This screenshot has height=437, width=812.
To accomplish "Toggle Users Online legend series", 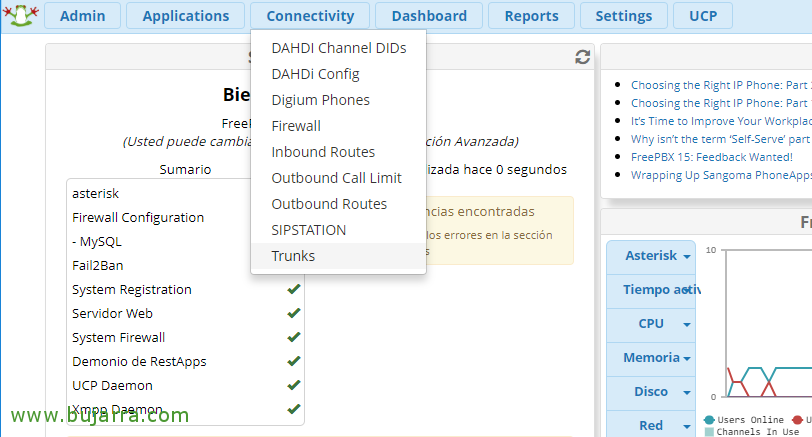I will pyautogui.click(x=744, y=420).
